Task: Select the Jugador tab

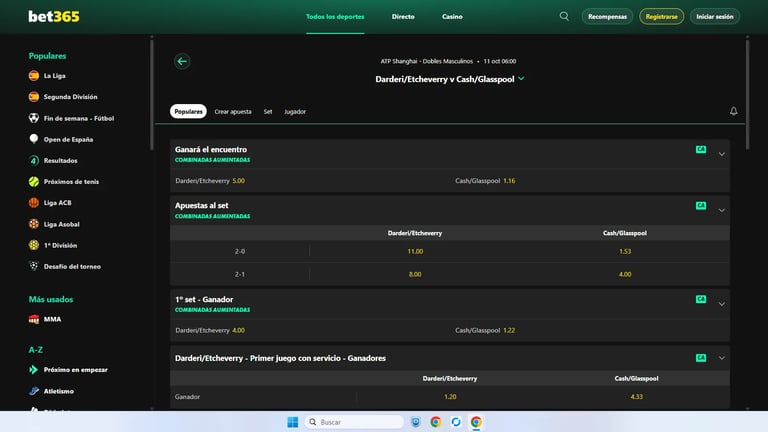Action: click(295, 112)
